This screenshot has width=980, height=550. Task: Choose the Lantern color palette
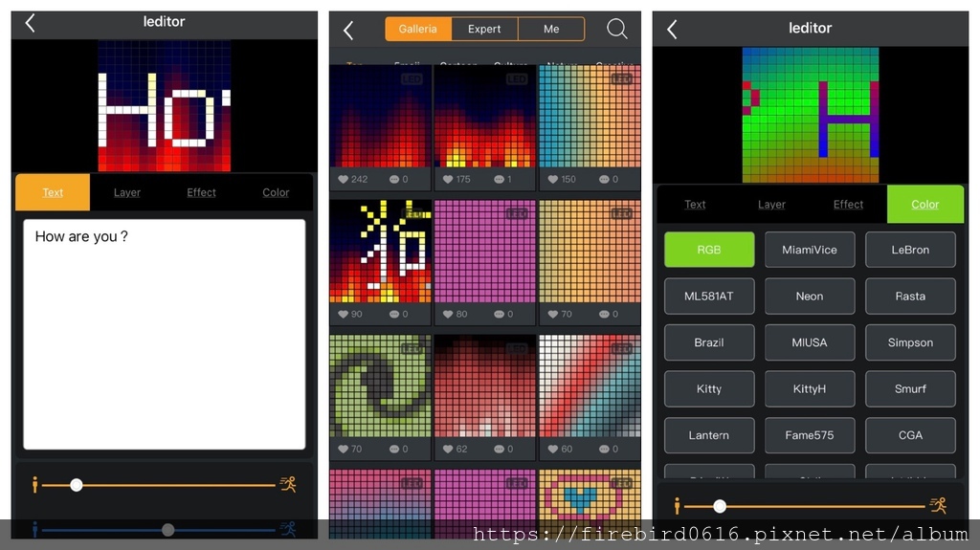pos(709,435)
